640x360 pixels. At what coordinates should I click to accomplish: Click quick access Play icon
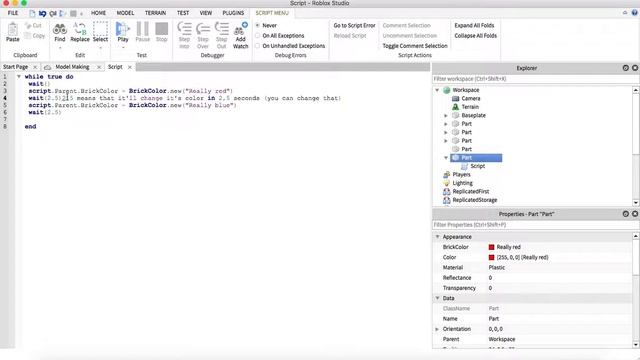[62, 13]
